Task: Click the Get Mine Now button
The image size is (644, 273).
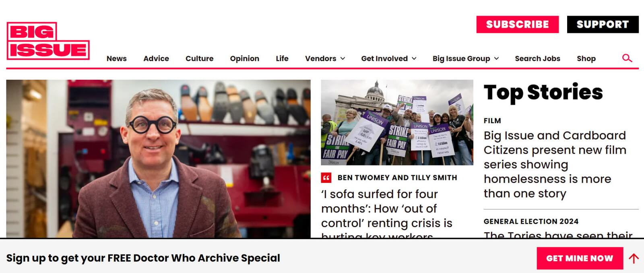Action: pyautogui.click(x=580, y=258)
